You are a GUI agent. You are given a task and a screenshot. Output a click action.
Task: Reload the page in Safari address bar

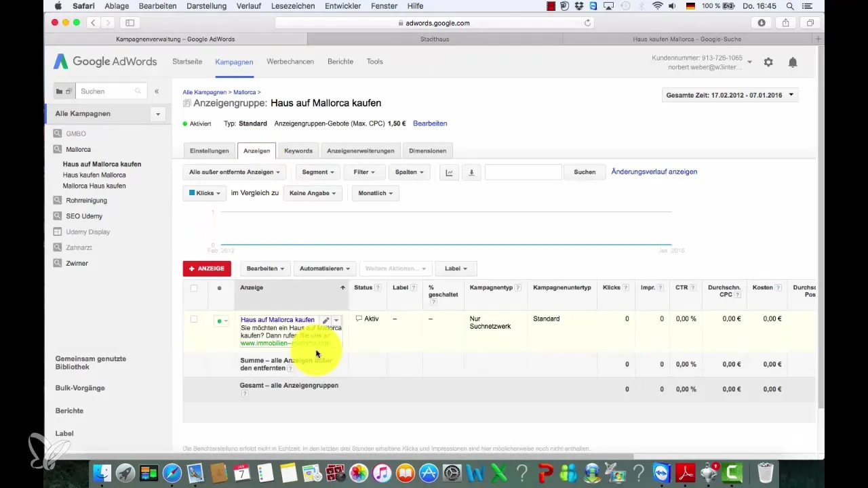click(587, 22)
